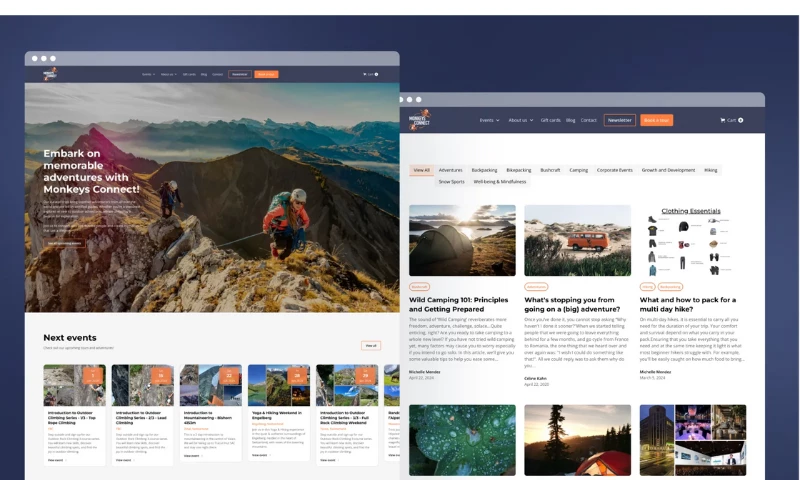The image size is (800, 480).
Task: Select the Bushcraft category tab
Action: (x=550, y=170)
